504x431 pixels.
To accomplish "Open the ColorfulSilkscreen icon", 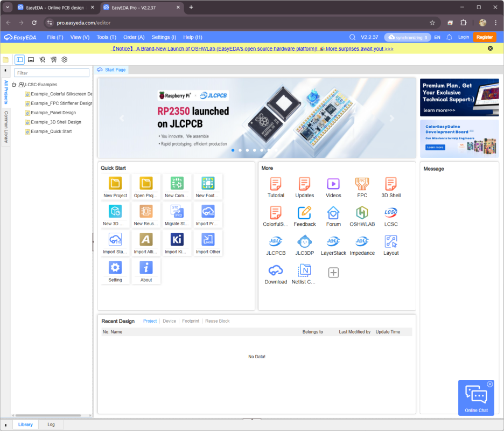I will pos(276,213).
